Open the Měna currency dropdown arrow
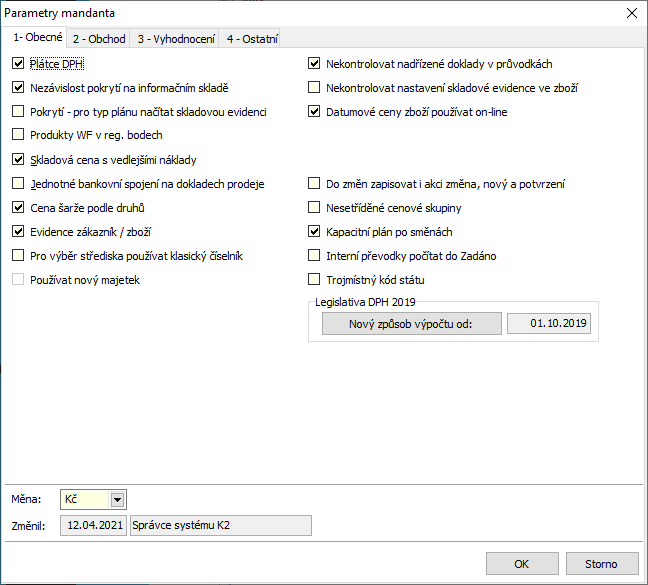 pos(117,500)
